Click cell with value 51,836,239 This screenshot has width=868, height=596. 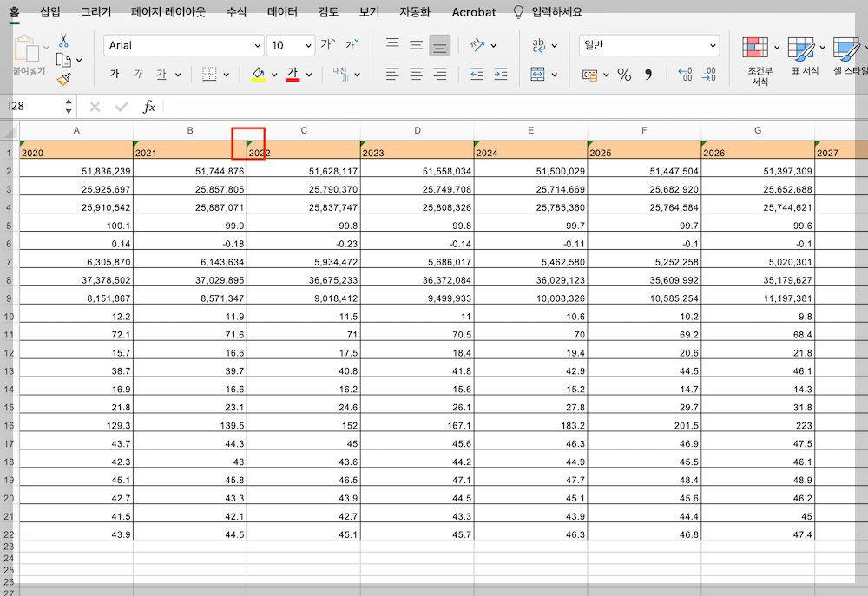76,169
